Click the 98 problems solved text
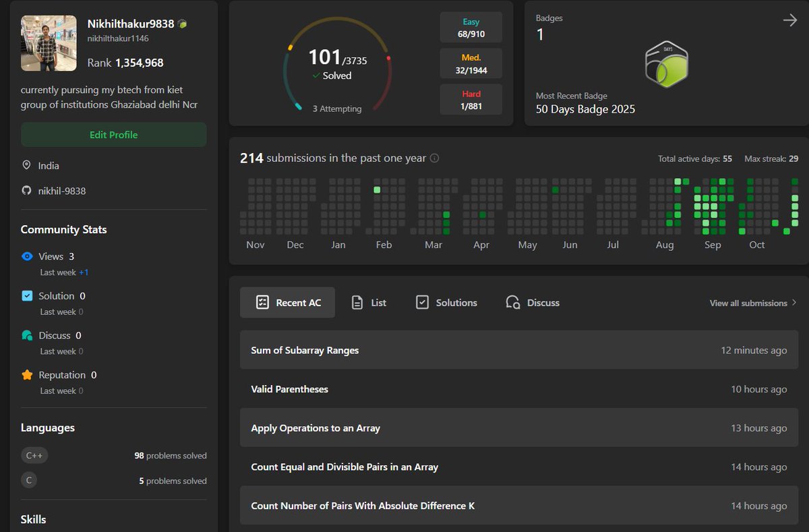 tap(171, 456)
